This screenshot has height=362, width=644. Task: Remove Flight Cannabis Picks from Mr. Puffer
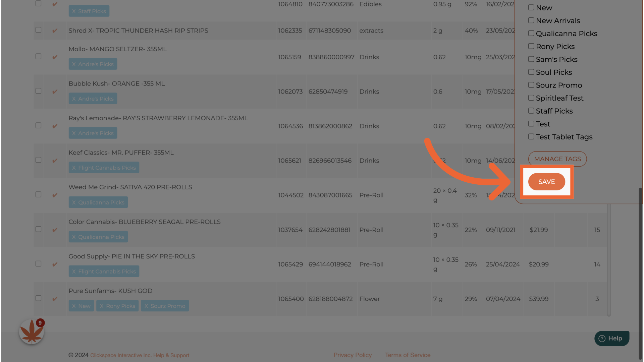74,168
